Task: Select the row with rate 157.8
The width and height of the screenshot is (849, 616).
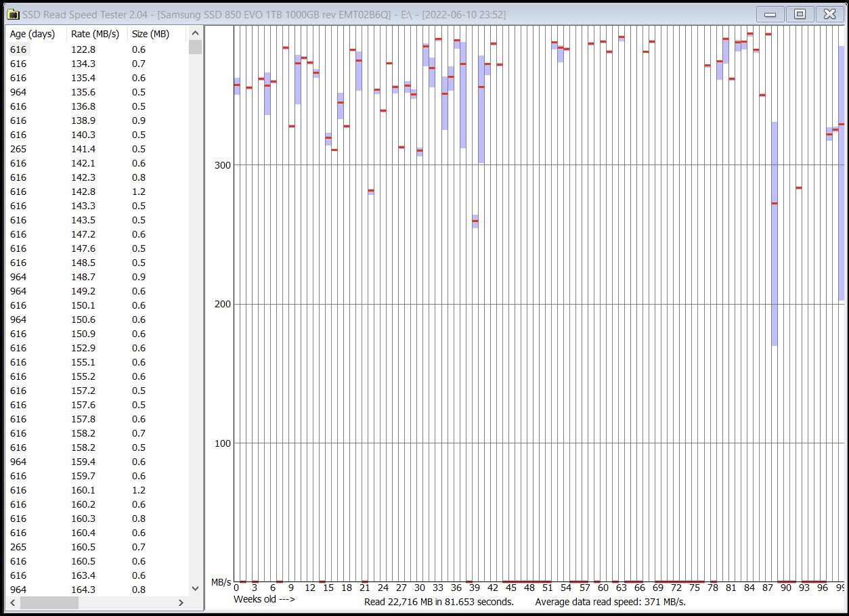Action: 96,419
